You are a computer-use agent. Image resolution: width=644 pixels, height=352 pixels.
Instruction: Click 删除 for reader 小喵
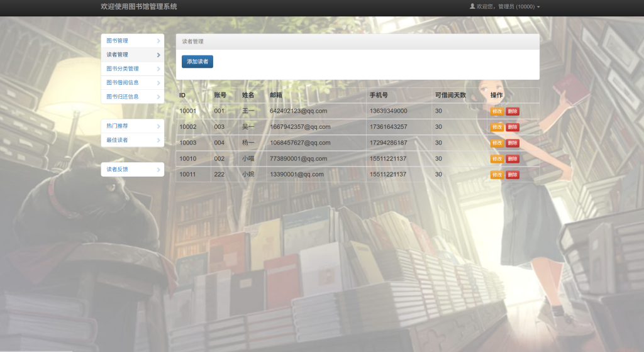pos(513,159)
